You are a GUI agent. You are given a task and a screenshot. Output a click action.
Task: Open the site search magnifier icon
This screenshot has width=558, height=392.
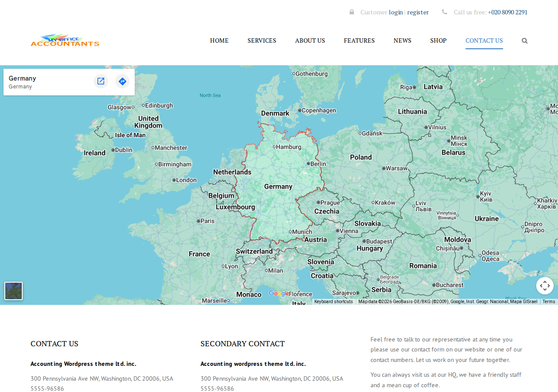[524, 41]
